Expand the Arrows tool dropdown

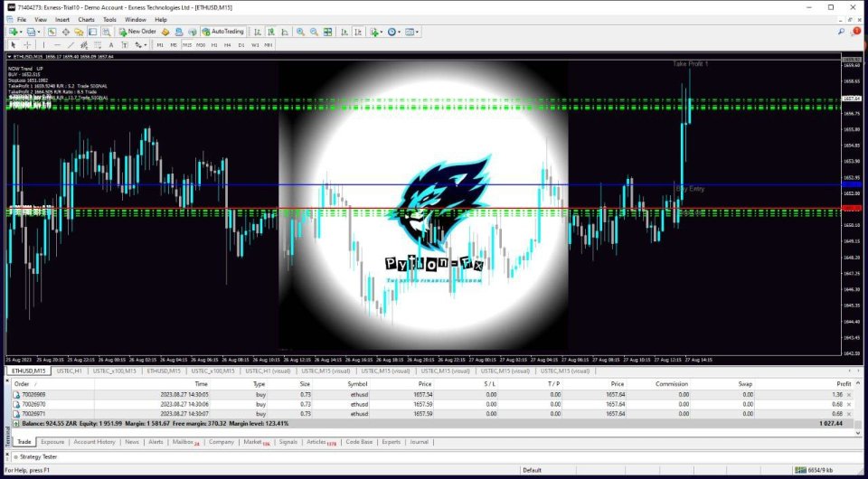tap(145, 45)
